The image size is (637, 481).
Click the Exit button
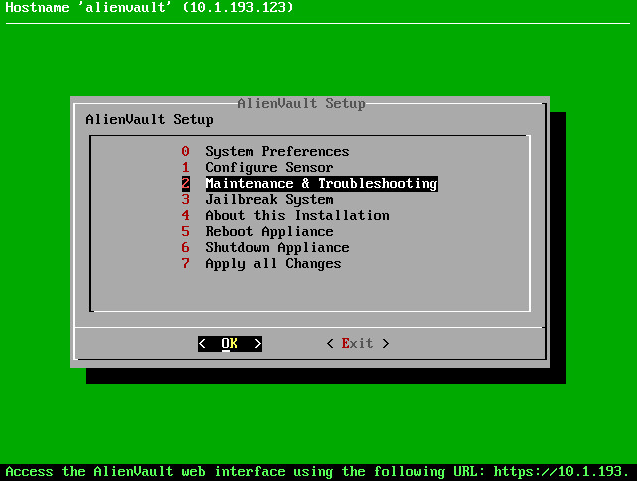pyautogui.click(x=358, y=344)
